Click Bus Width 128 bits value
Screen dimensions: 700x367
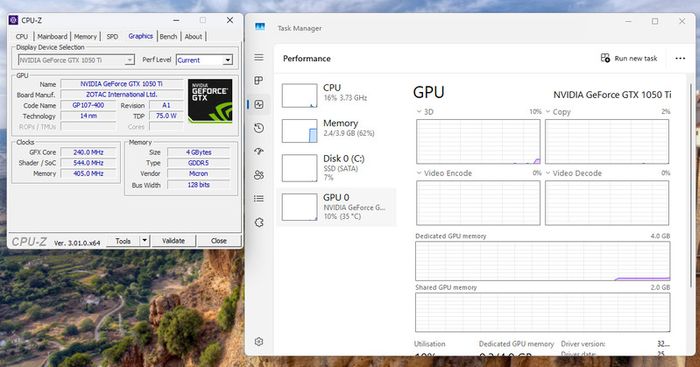pyautogui.click(x=199, y=185)
